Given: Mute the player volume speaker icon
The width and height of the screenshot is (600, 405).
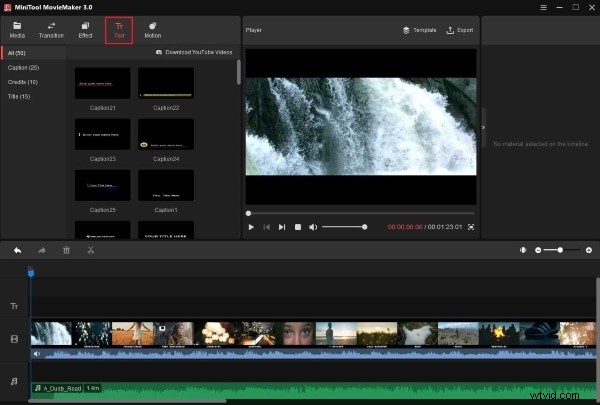Looking at the screenshot, I should tap(313, 227).
